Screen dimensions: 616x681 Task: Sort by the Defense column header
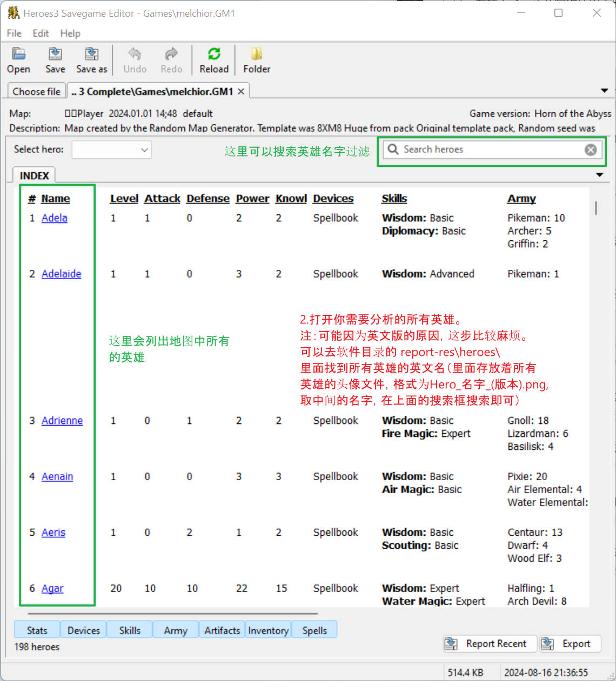click(x=208, y=199)
